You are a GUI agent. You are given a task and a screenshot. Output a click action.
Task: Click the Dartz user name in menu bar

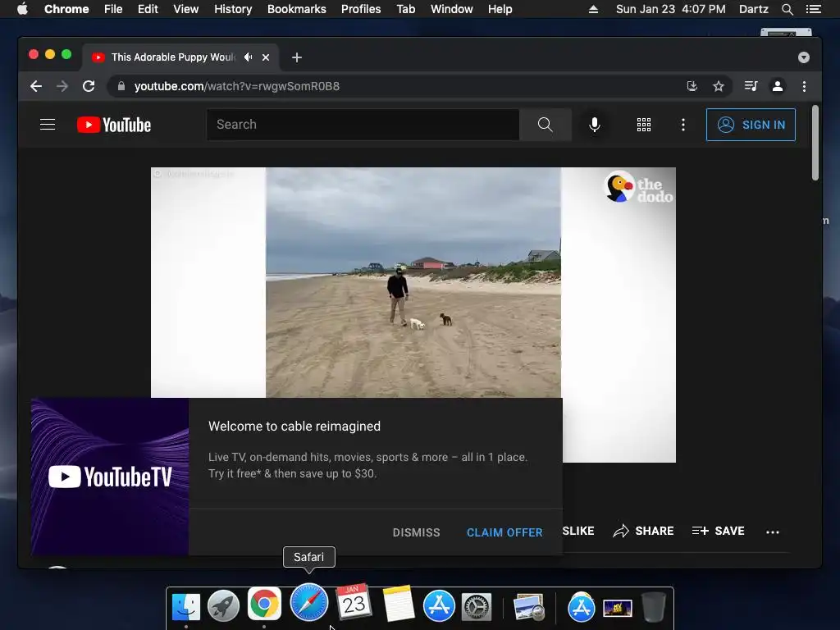(754, 9)
